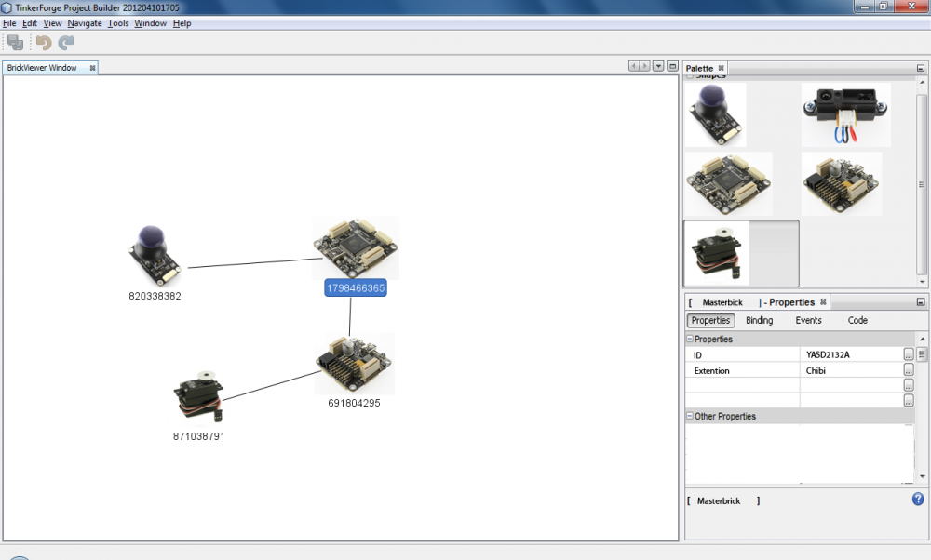Collapse the Properties section
Viewport: 931px width, 560px height.
tap(689, 339)
